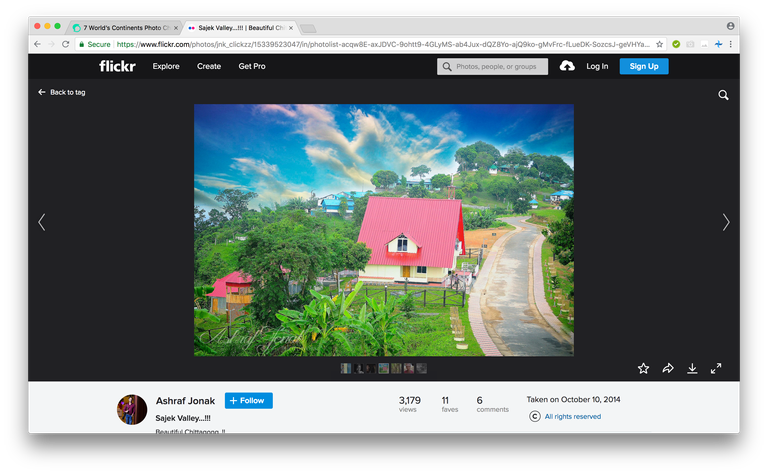Show the previous photo with left chevron

pos(42,222)
